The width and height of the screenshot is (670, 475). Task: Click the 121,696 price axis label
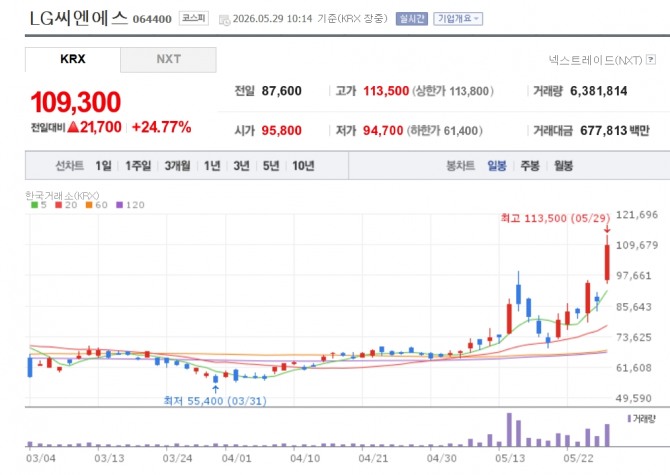click(636, 215)
